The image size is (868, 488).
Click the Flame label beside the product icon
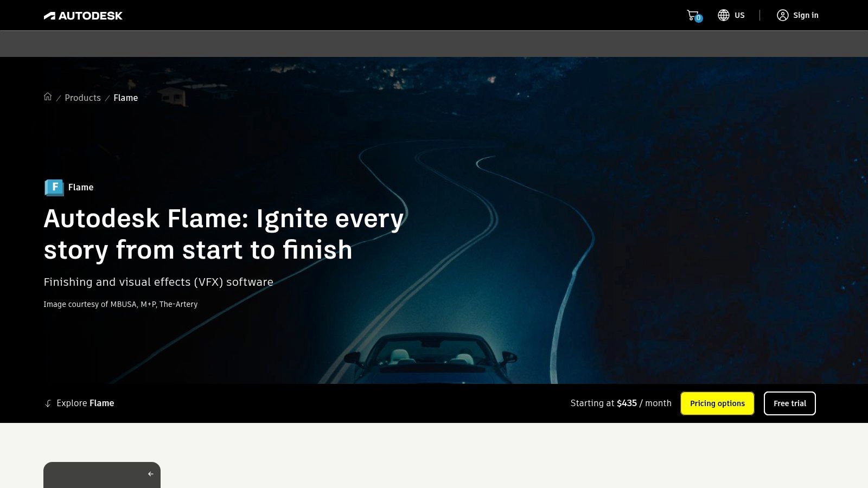81,187
